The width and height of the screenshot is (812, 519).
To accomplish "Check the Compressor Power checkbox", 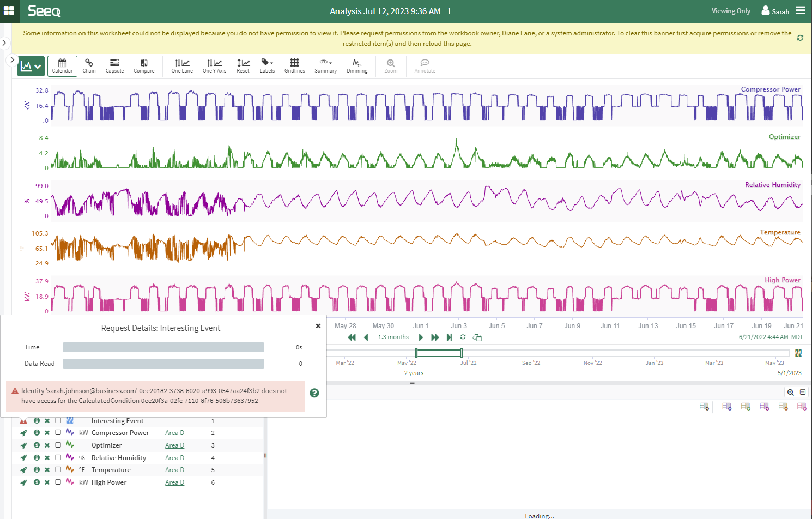I will point(58,433).
